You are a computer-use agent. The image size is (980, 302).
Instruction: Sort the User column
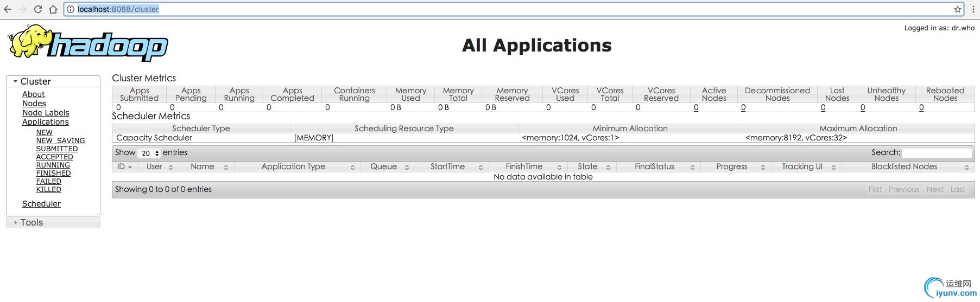click(x=159, y=167)
